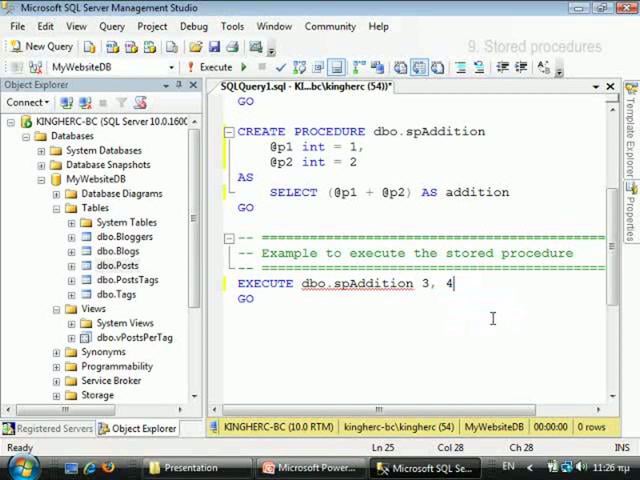Select the SQLQuery1.sql document tab

point(306,87)
